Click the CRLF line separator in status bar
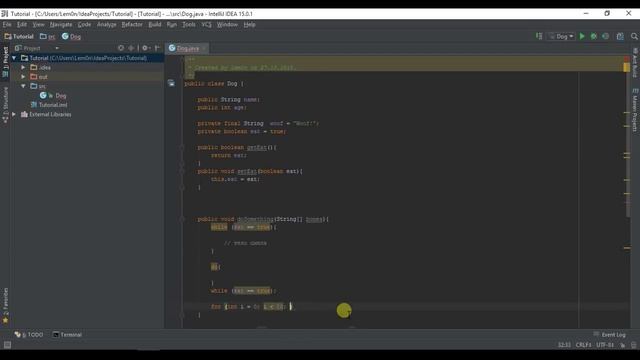Image resolution: width=640 pixels, height=360 pixels. 584,345
